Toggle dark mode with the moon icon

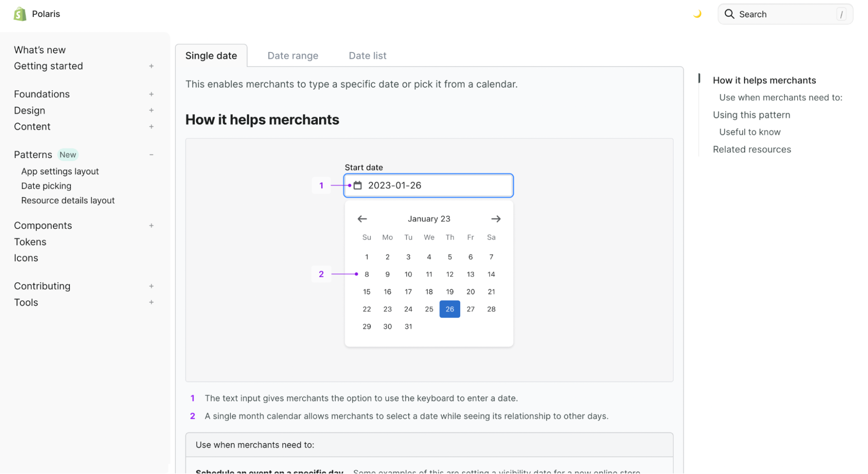coord(698,13)
